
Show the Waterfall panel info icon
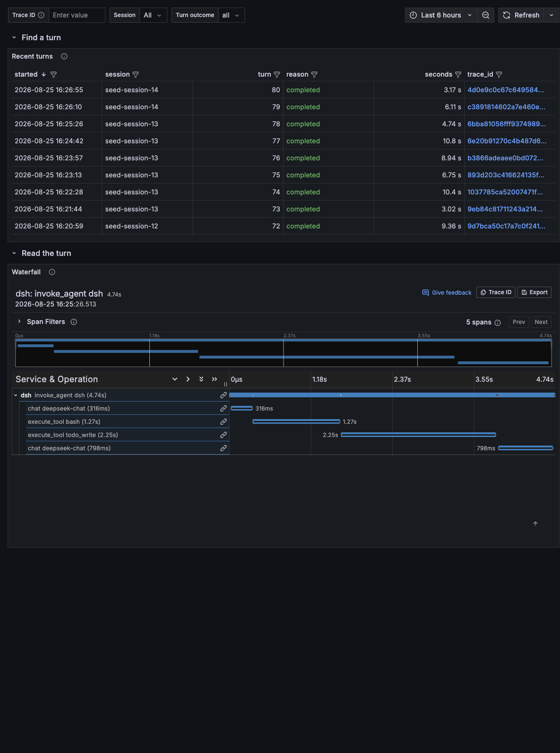point(52,272)
